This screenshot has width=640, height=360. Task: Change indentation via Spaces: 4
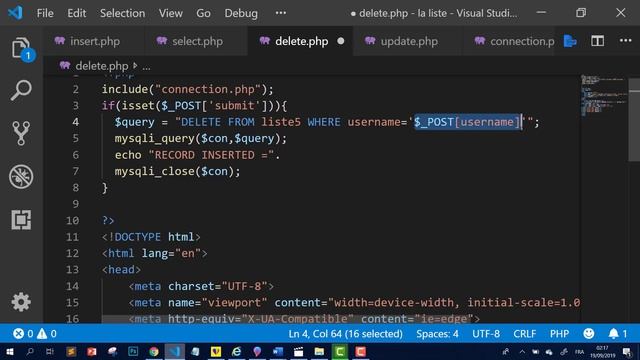point(437,334)
